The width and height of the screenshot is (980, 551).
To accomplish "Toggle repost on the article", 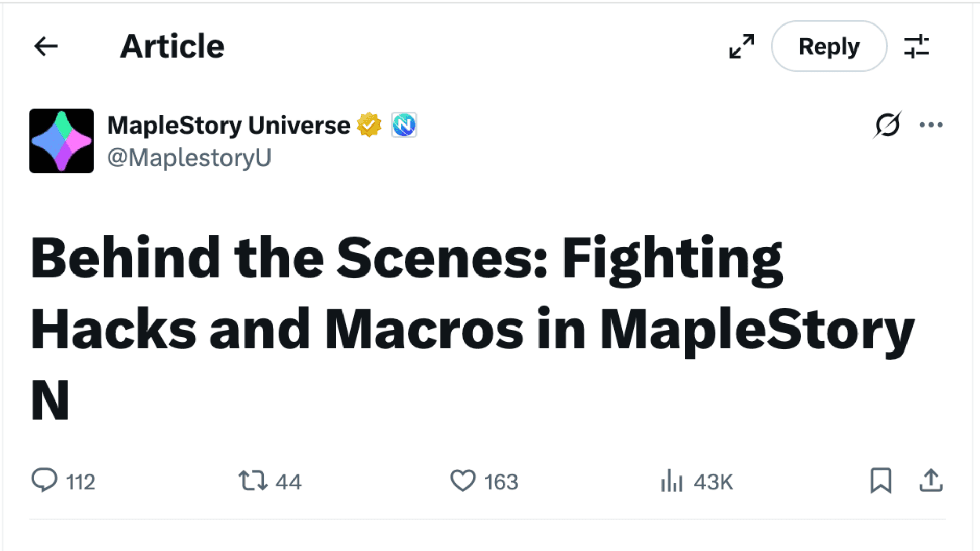I will tap(253, 481).
